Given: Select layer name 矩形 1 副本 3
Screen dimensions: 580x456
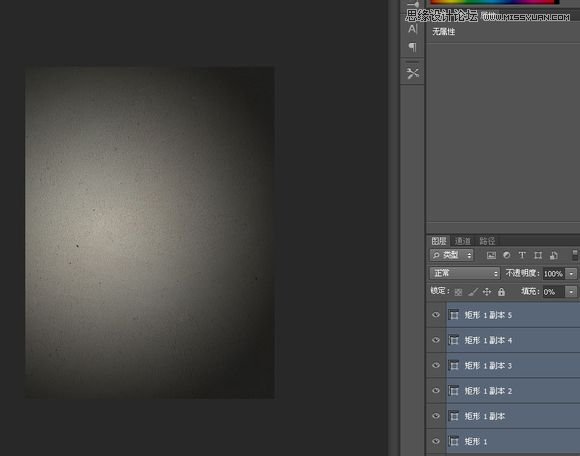Looking at the screenshot, I should click(x=488, y=366).
